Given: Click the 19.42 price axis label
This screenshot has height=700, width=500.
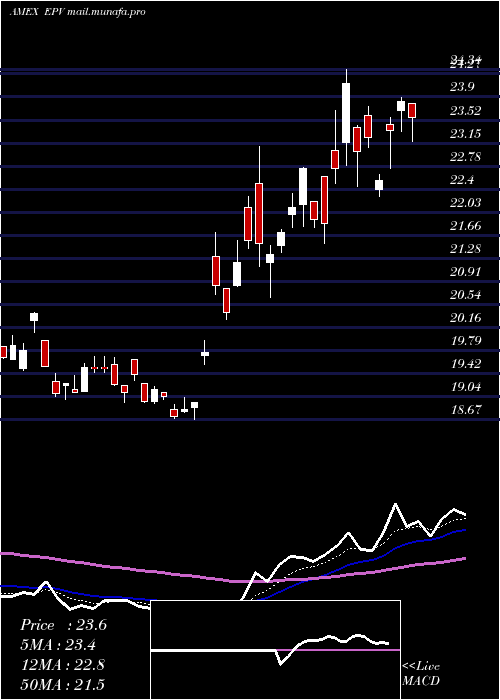Looking at the screenshot, I should 466,363.
